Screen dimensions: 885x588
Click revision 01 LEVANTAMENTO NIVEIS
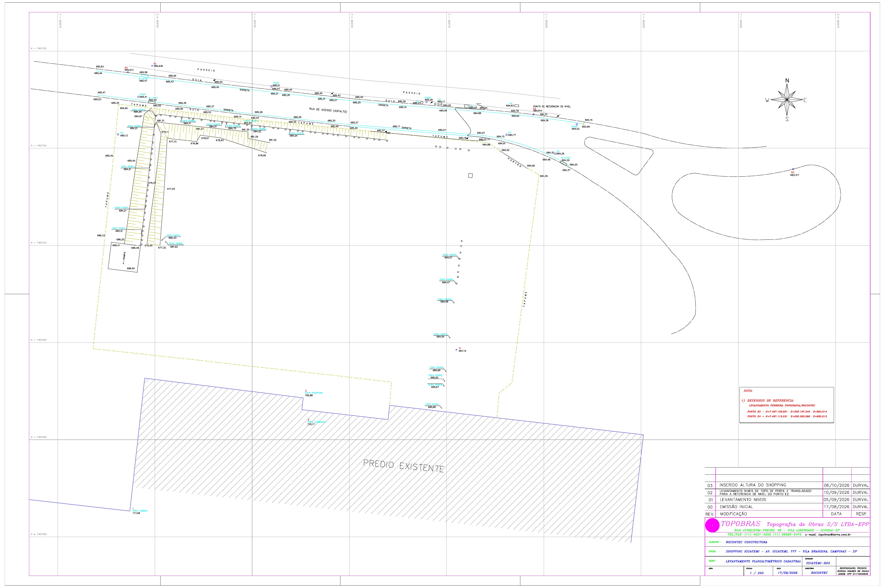(743, 500)
